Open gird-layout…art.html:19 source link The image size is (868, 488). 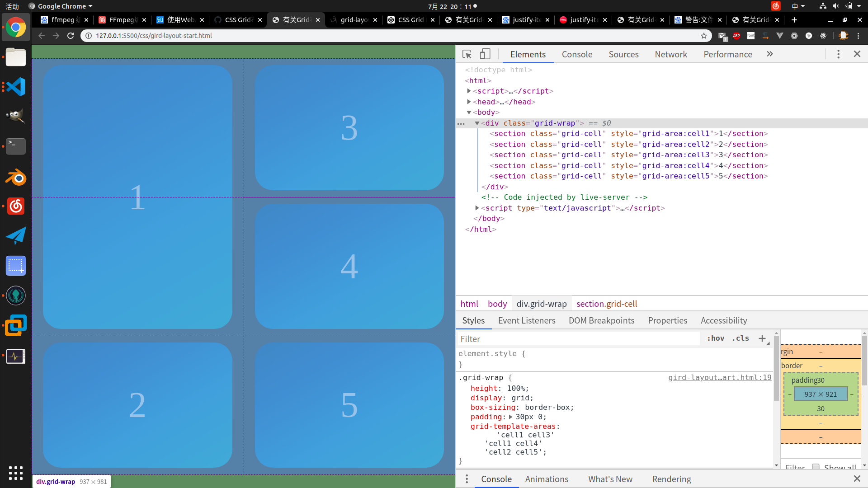tap(720, 377)
